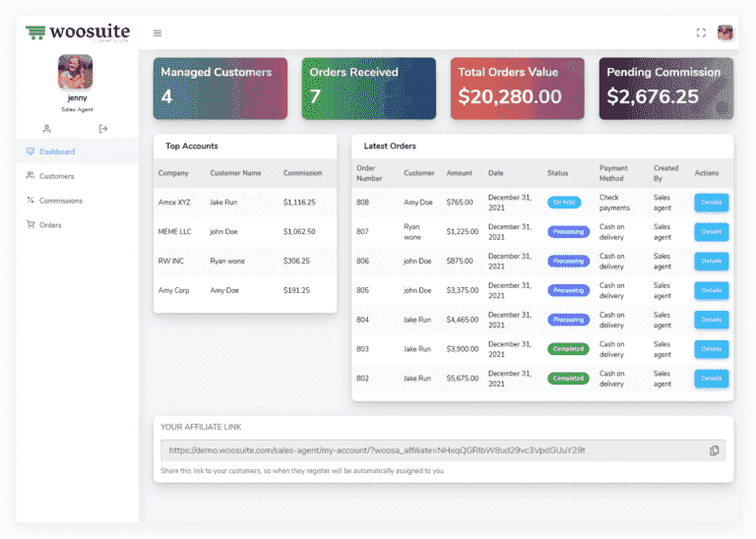Open the Dashboard menu item
756x539 pixels.
[77, 151]
